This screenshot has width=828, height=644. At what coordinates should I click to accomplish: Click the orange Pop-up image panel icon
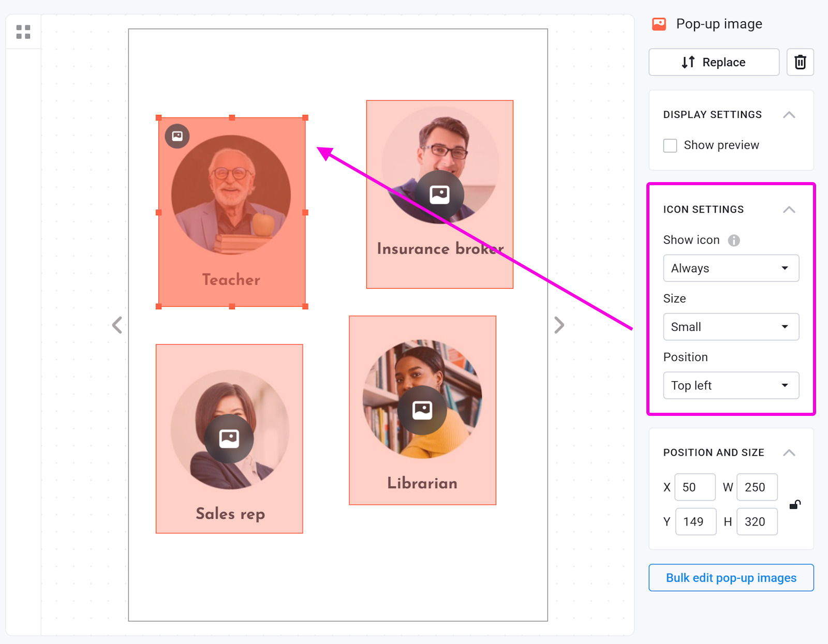coord(659,23)
